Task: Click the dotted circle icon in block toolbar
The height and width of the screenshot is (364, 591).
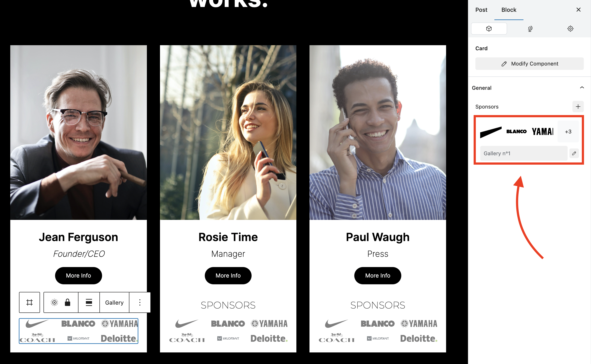Action: pos(54,302)
